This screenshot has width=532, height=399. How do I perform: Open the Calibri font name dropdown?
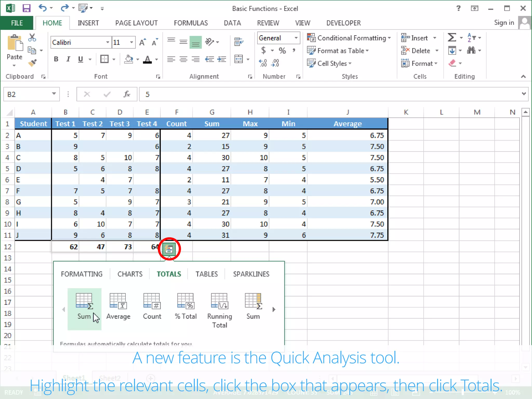[x=108, y=42]
